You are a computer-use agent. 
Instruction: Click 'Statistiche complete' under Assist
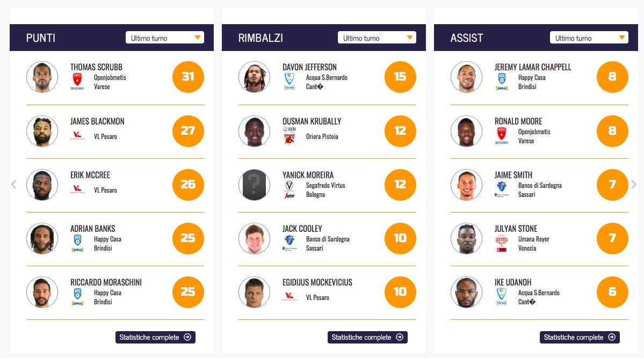pyautogui.click(x=580, y=337)
